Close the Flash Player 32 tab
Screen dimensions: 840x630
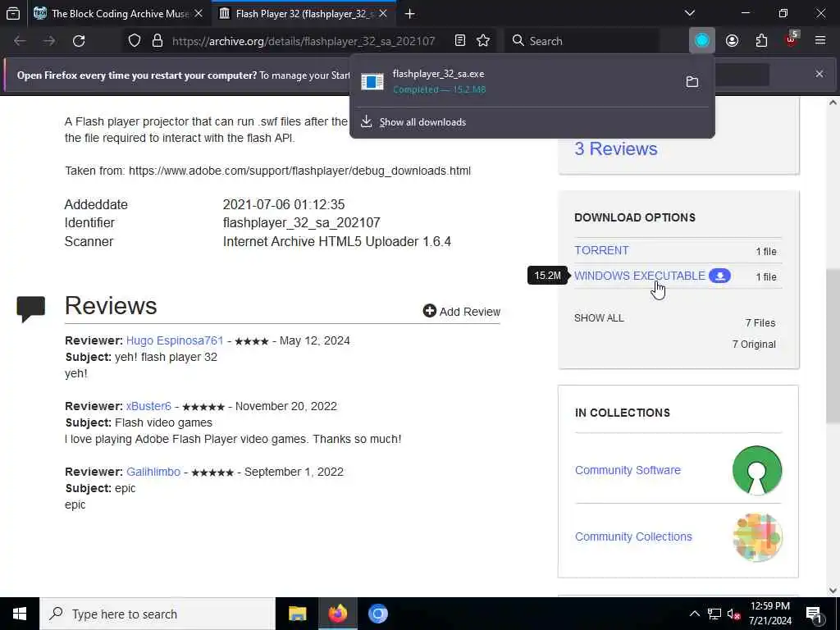(383, 13)
